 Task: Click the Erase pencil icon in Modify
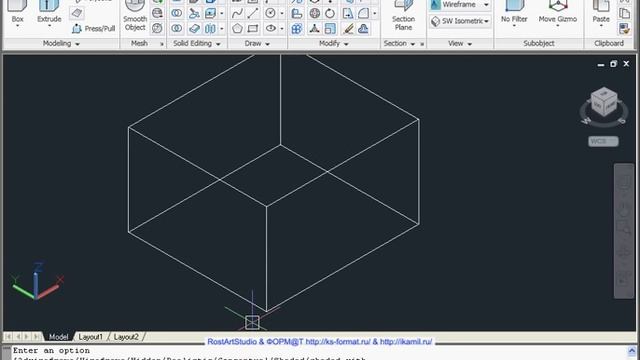click(348, 29)
